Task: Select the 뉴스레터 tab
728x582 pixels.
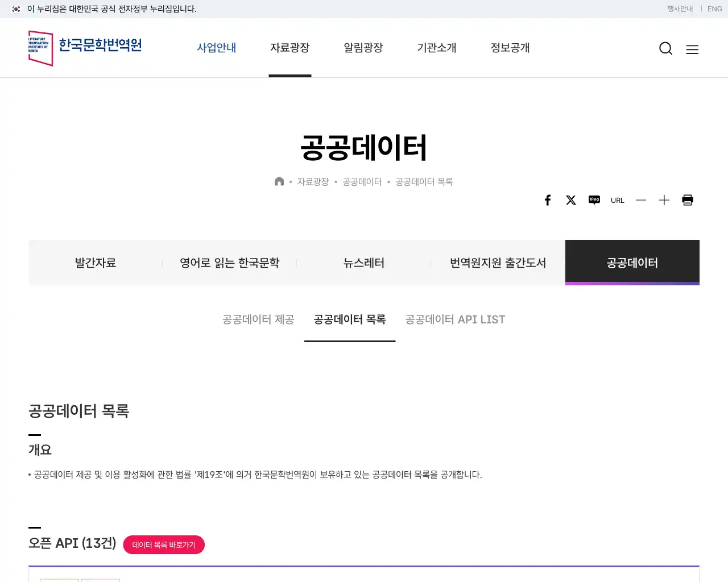Action: [364, 263]
